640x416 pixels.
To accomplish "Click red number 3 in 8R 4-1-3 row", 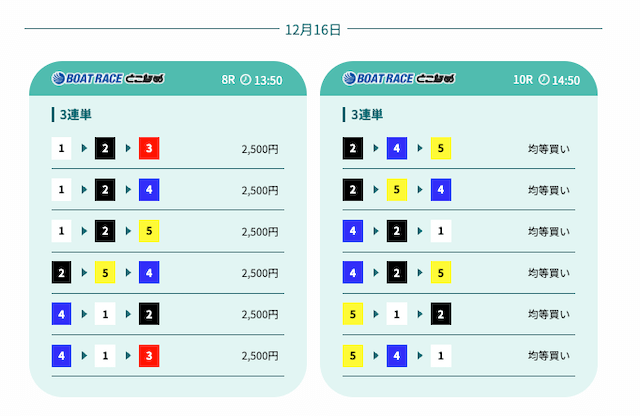I will coord(149,355).
